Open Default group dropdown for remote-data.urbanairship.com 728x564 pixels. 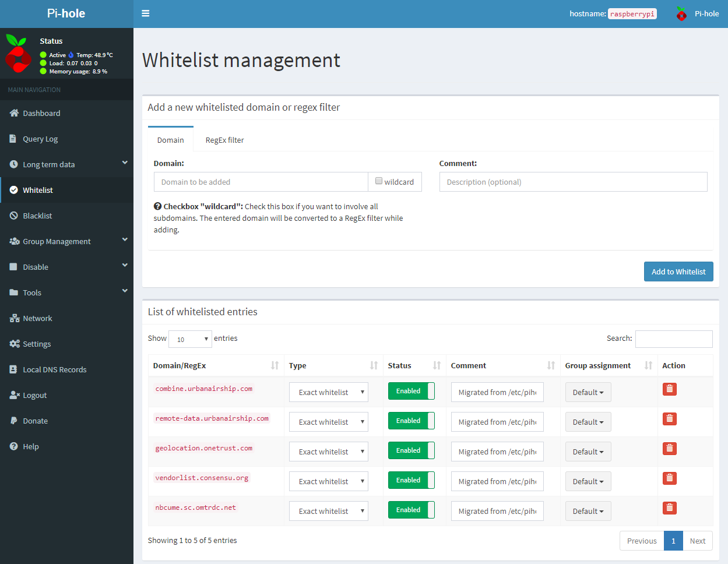[x=588, y=422]
